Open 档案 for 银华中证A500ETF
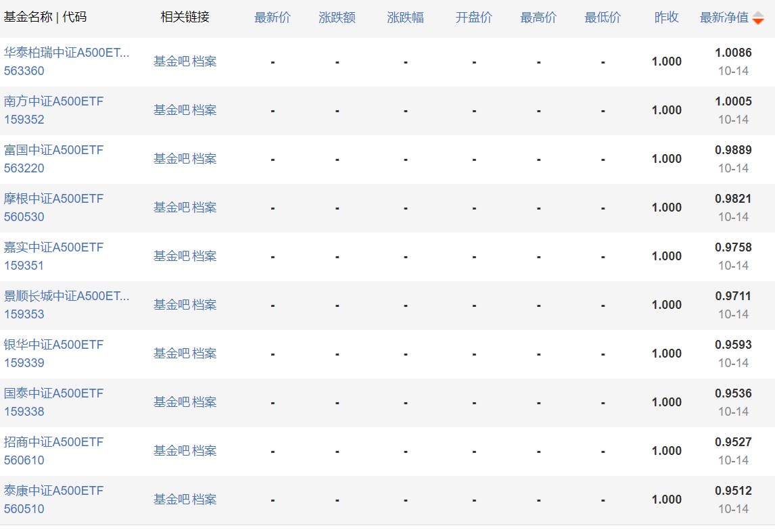Image resolution: width=775 pixels, height=532 pixels. click(205, 353)
